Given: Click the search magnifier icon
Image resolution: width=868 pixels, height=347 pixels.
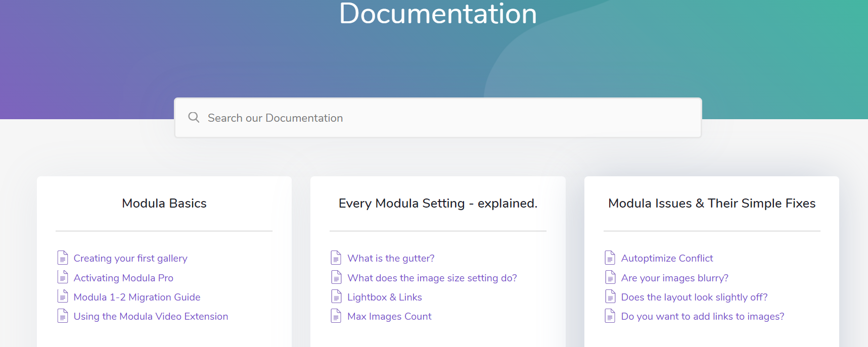Looking at the screenshot, I should (x=194, y=118).
